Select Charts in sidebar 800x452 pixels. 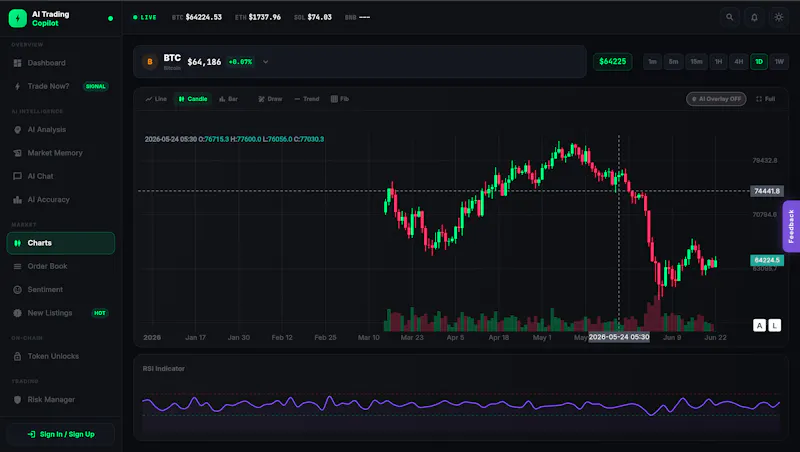click(x=61, y=243)
